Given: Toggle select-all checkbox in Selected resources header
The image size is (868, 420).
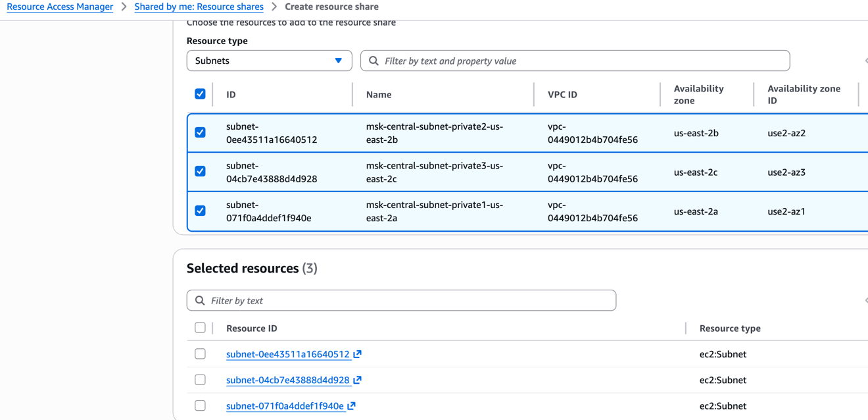Looking at the screenshot, I should click(x=200, y=327).
